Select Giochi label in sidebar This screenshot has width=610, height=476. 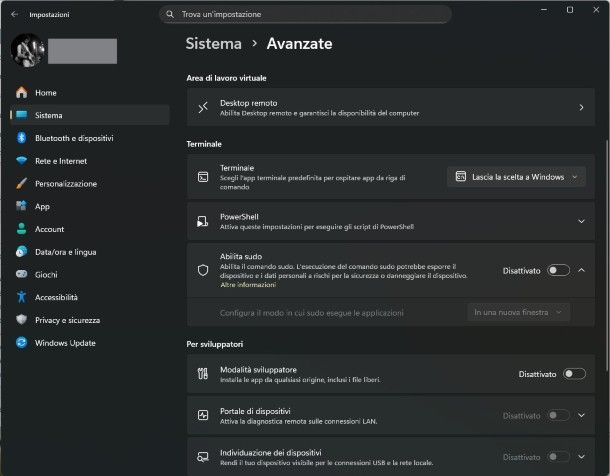point(46,275)
